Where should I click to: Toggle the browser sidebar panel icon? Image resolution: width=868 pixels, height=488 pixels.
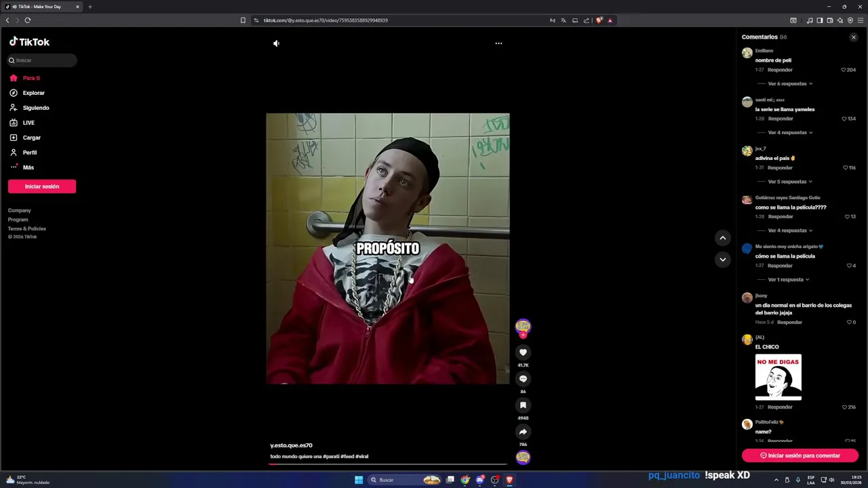819,20
